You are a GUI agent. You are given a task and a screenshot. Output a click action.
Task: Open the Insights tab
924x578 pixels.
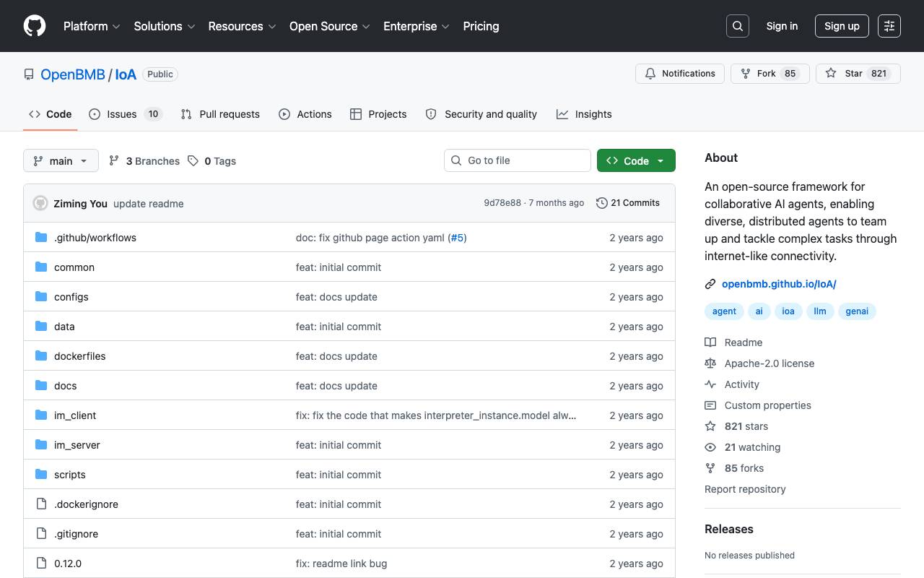point(584,114)
